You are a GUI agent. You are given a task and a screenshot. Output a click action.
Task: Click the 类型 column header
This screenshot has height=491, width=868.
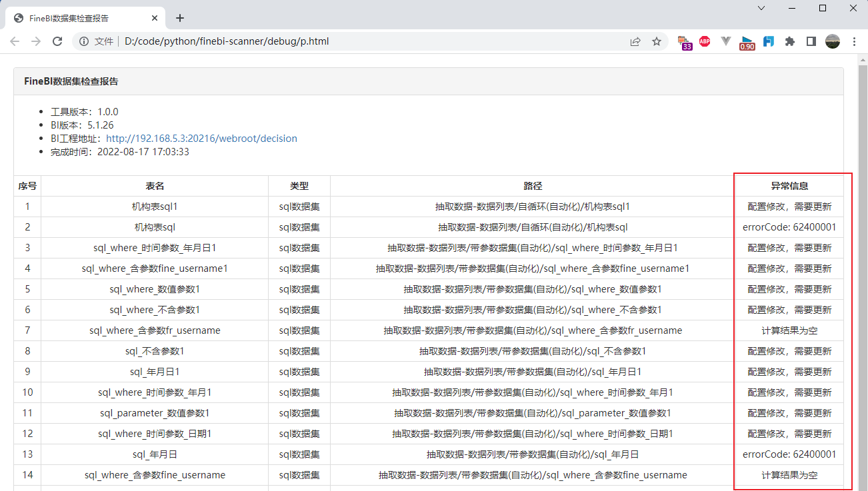[299, 186]
